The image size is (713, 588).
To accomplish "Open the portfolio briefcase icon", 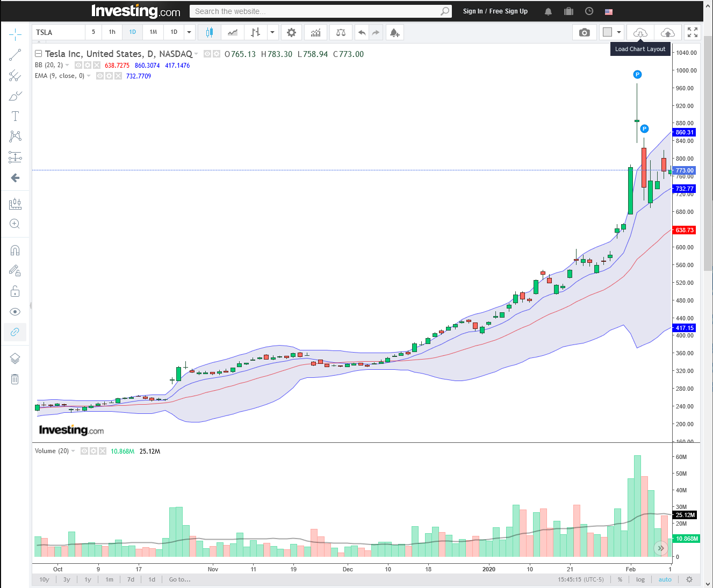I will [x=568, y=11].
